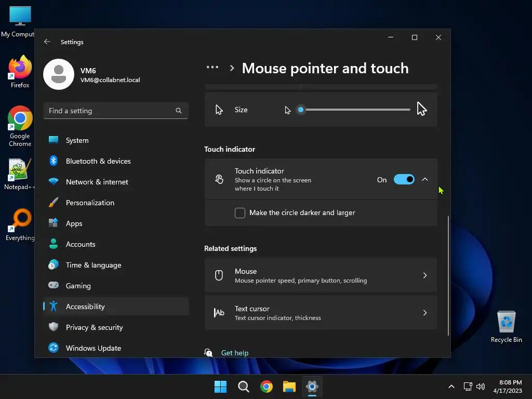Image resolution: width=532 pixels, height=399 pixels.
Task: Click the Accounts person icon
Action: click(54, 244)
